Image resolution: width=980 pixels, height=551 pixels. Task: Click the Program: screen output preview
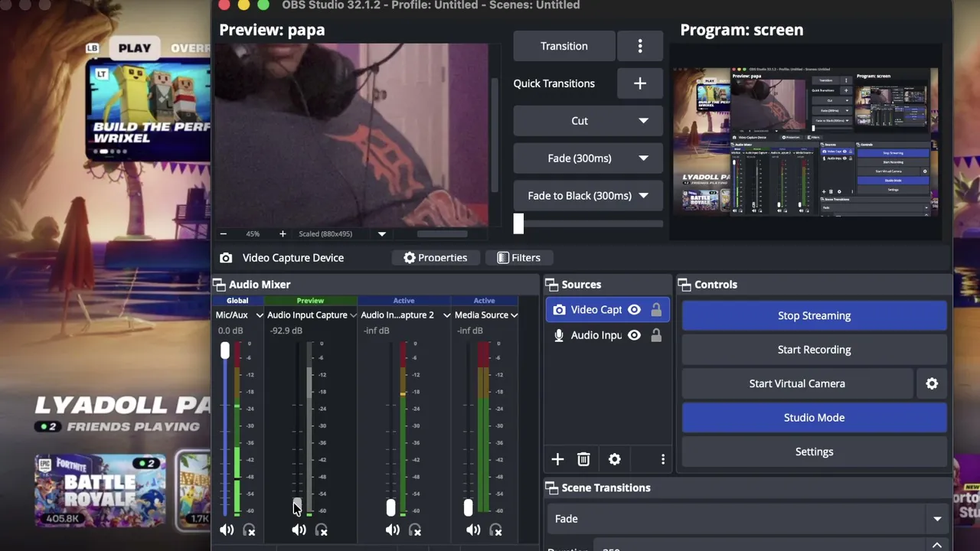tap(805, 142)
